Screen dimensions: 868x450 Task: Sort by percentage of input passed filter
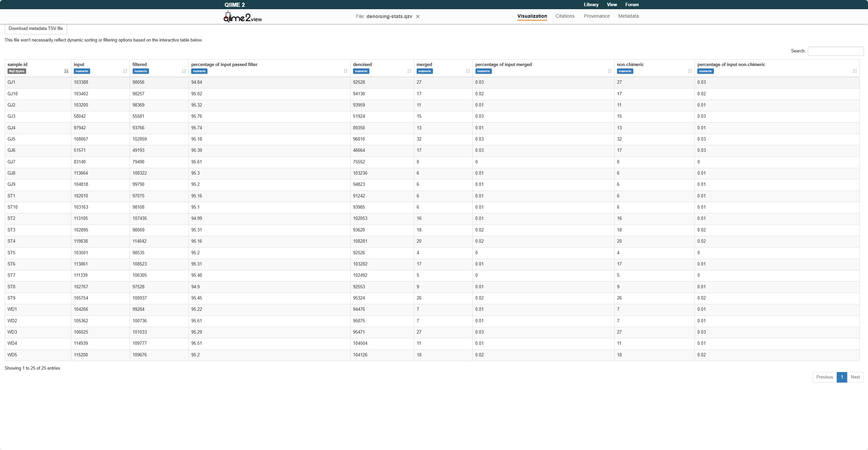(x=345, y=71)
